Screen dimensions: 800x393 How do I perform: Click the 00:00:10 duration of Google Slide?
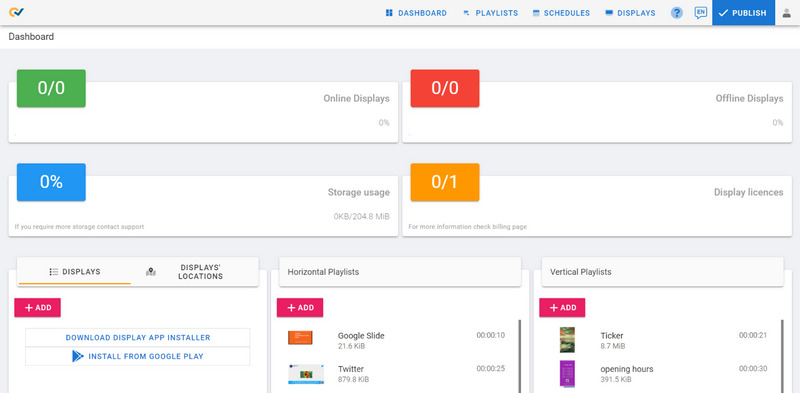click(491, 335)
